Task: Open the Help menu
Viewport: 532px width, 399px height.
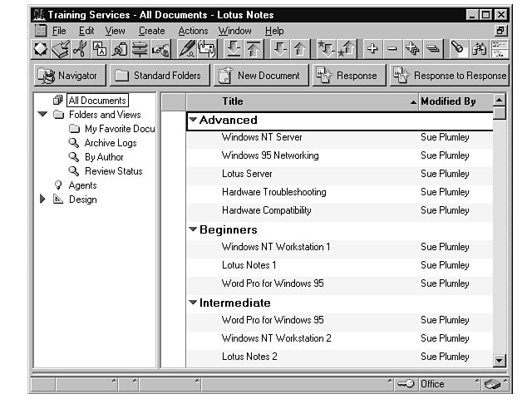Action: point(274,31)
